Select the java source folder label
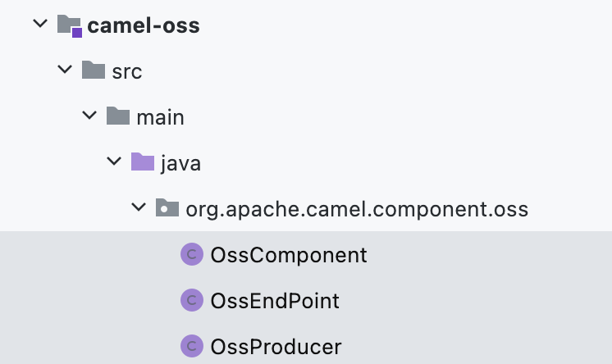The image size is (612, 364). pos(180,163)
